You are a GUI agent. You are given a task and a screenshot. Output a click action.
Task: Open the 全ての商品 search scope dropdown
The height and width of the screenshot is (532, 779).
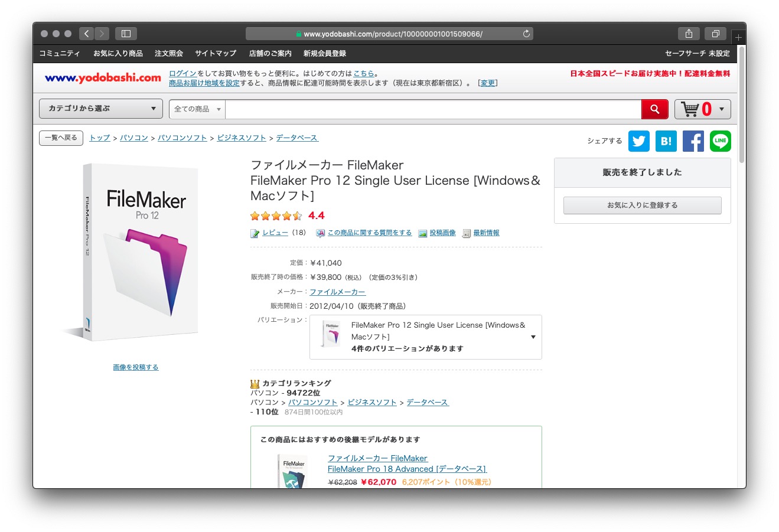click(x=197, y=109)
